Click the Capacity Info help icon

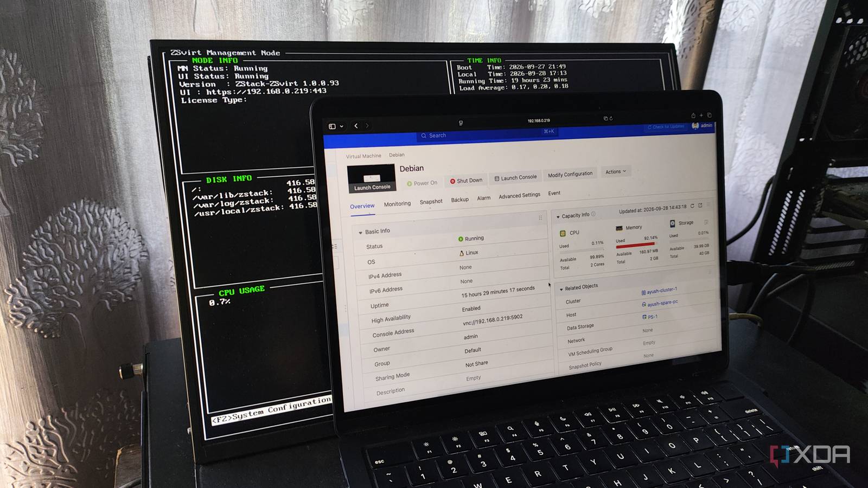coord(593,214)
